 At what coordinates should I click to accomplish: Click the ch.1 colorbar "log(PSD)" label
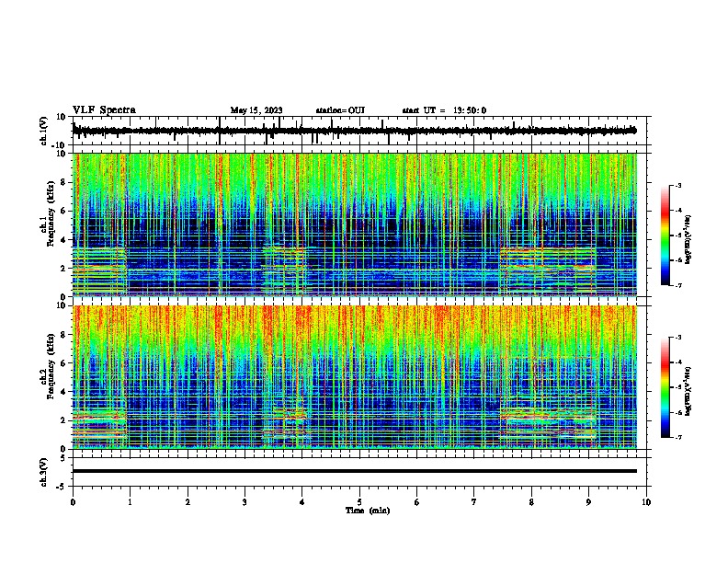pyautogui.click(x=688, y=239)
